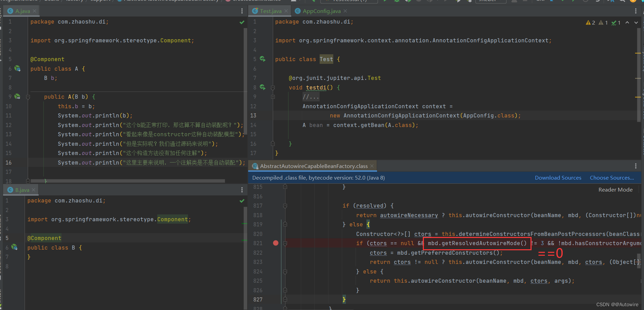
Task: Collapse the A(B b) constructor at line 9
Action: 28,97
